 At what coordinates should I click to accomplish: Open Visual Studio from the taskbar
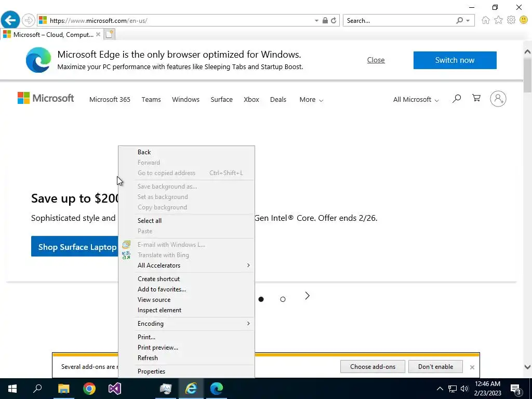(115, 389)
